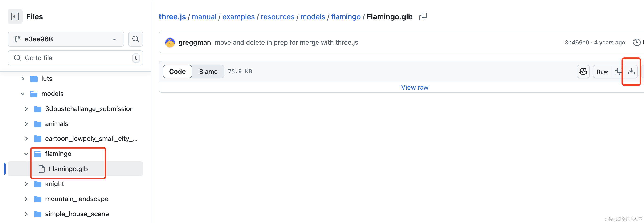This screenshot has width=644, height=223.
Task: Open the commit history clock icon
Action: [636, 42]
